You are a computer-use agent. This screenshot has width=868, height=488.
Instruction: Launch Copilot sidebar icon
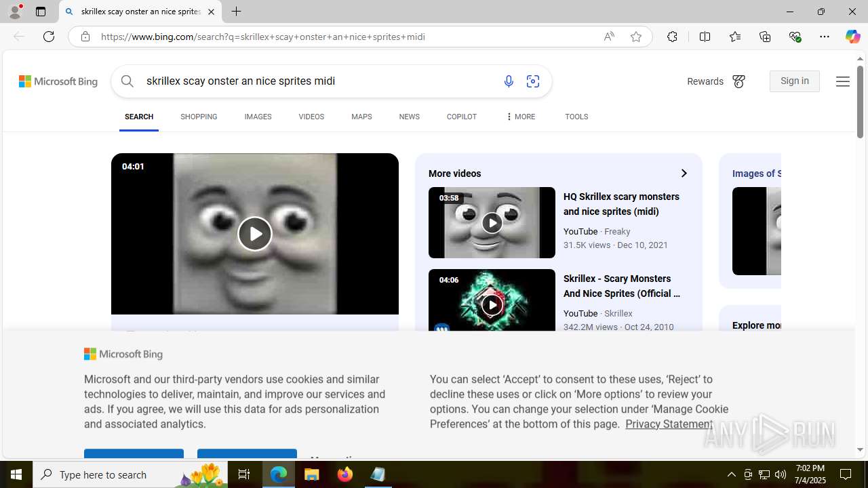(852, 37)
